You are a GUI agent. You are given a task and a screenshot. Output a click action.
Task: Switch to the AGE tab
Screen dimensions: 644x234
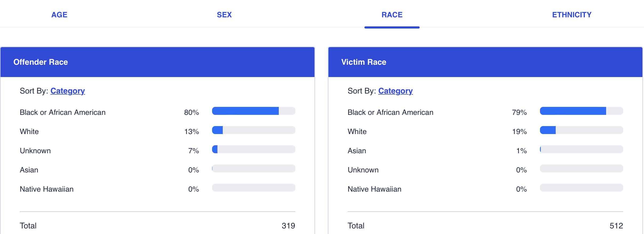[59, 15]
